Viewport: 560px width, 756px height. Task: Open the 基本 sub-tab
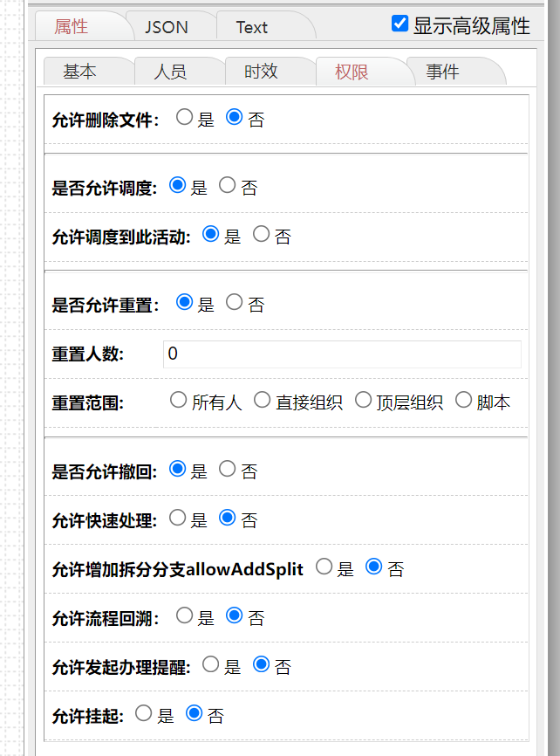pos(79,72)
